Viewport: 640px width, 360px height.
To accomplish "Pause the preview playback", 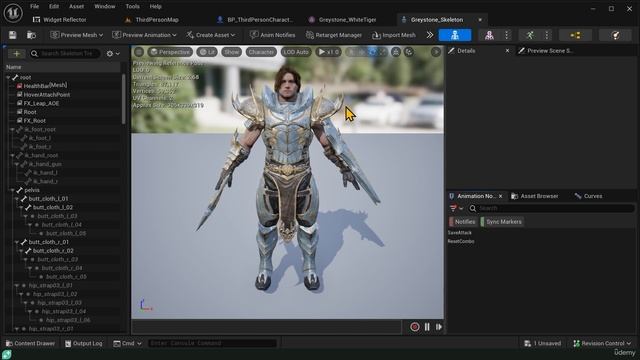I will click(427, 327).
